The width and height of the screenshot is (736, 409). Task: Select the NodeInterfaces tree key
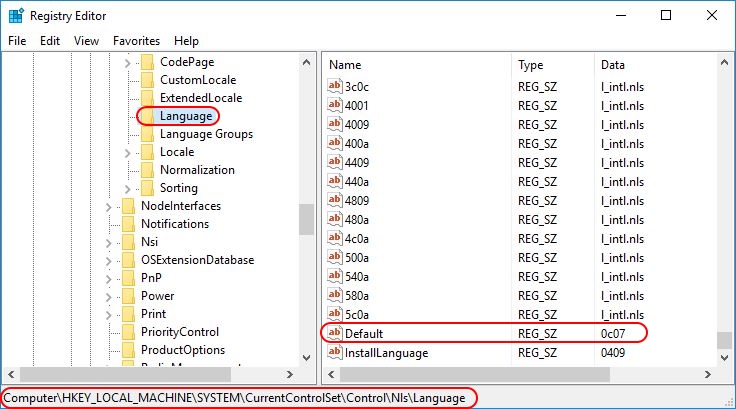[x=181, y=206]
